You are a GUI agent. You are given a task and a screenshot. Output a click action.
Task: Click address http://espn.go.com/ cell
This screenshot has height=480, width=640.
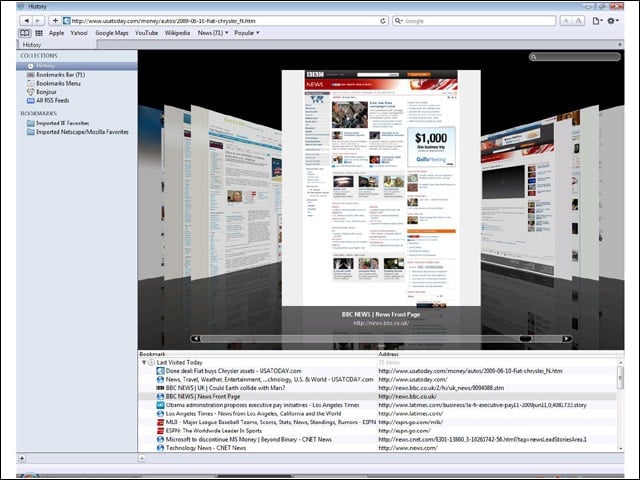[404, 431]
